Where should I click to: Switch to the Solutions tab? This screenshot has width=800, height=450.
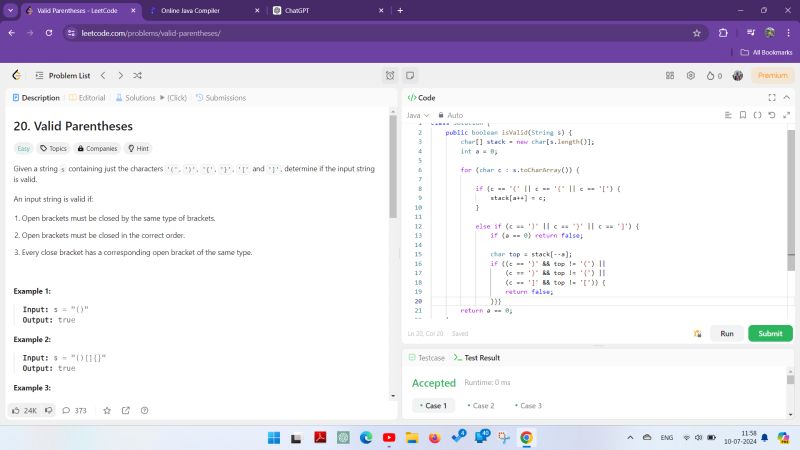click(x=135, y=97)
